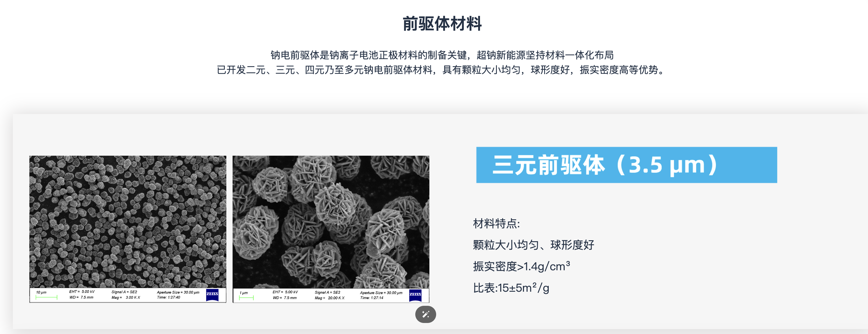868x334 pixels.
Task: Click Mag = 3.00 K X info text
Action: click(x=126, y=298)
